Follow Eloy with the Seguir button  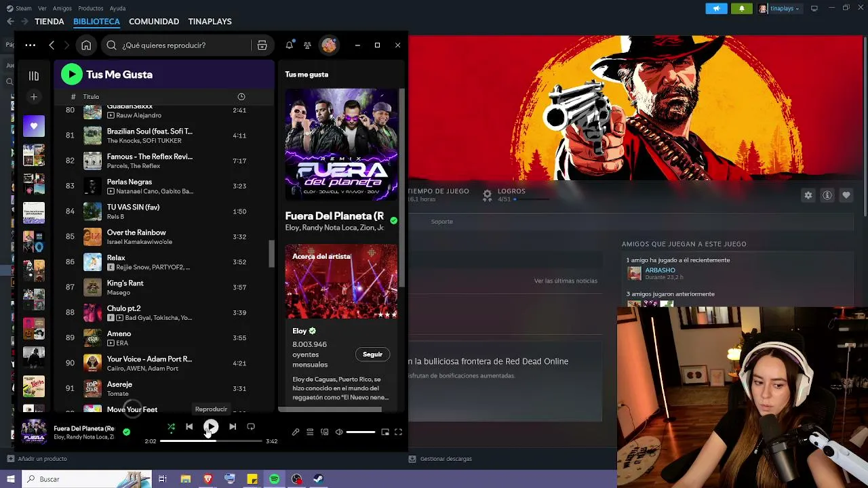(372, 354)
